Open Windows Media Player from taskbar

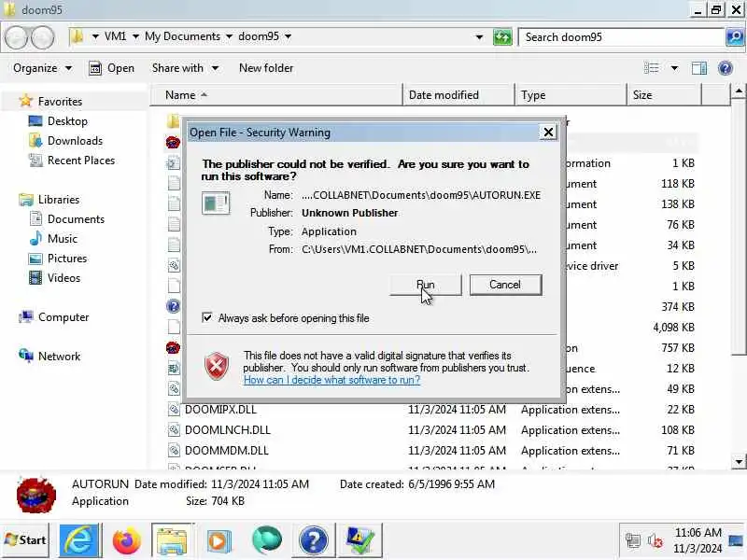(218, 541)
